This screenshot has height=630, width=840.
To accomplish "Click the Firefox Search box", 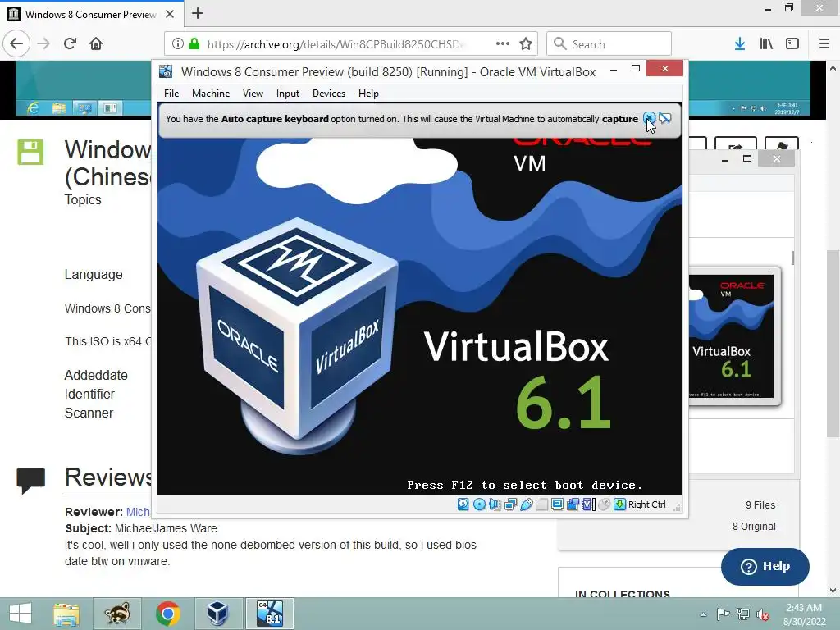I will point(609,43).
